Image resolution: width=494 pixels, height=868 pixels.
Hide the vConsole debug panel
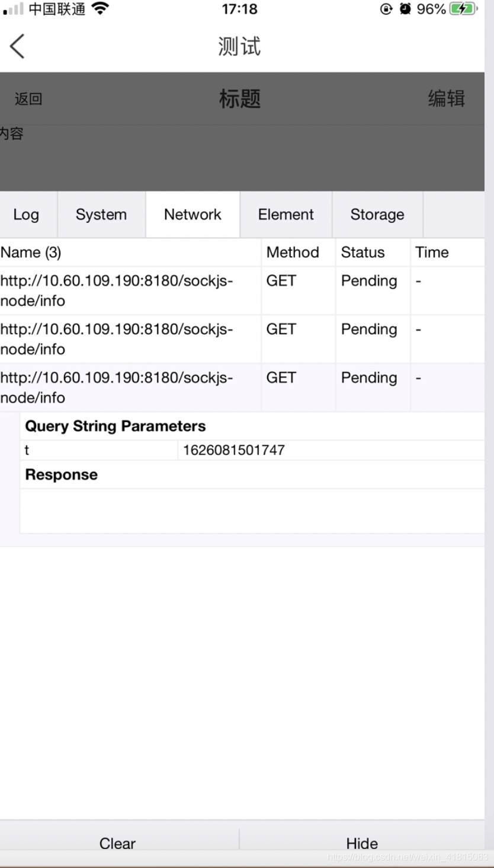[362, 843]
